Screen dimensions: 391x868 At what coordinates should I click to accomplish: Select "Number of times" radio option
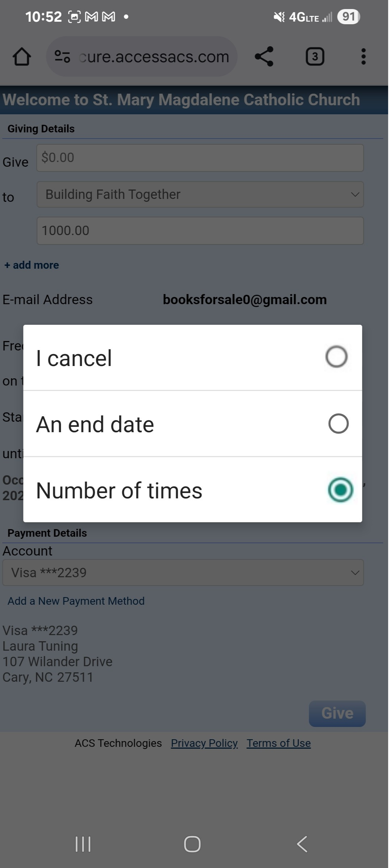point(340,490)
